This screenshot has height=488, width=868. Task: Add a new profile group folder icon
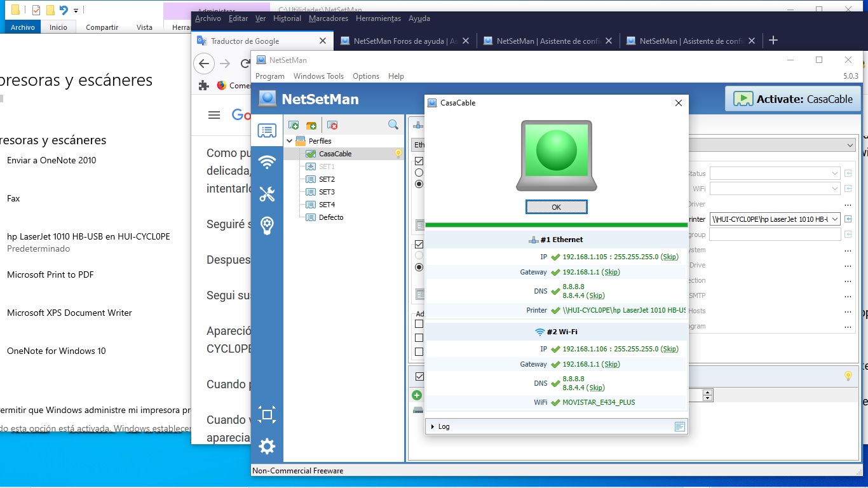pyautogui.click(x=311, y=125)
